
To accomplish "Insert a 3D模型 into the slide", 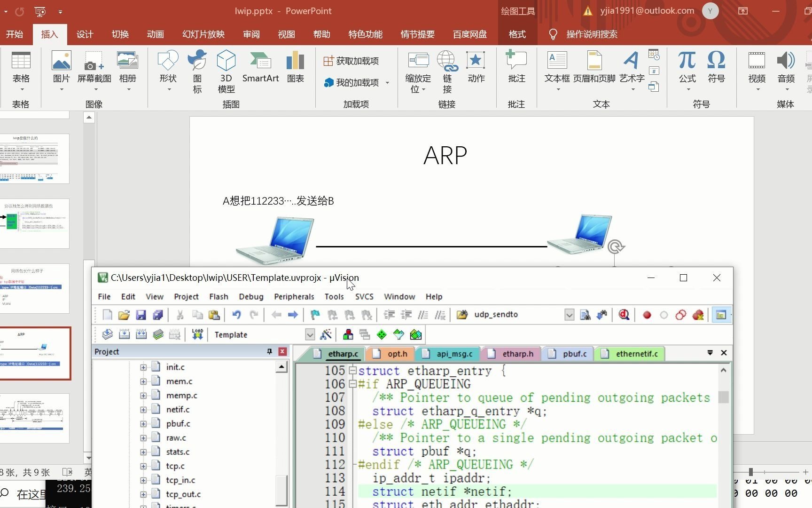I will (226, 71).
